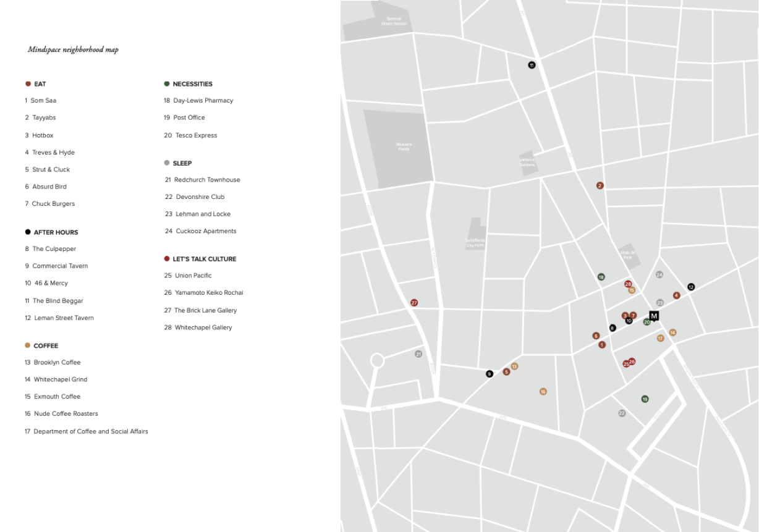
Task: Select the COFFEE category heading
Action: point(46,346)
